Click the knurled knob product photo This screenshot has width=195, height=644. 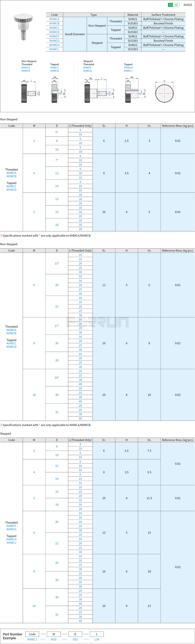point(24,27)
